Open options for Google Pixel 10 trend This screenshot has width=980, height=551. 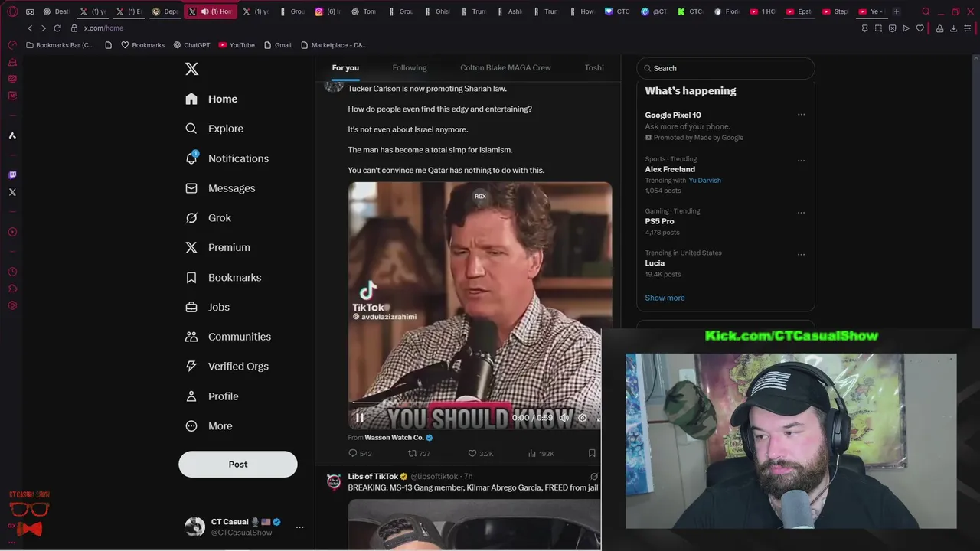tap(801, 115)
